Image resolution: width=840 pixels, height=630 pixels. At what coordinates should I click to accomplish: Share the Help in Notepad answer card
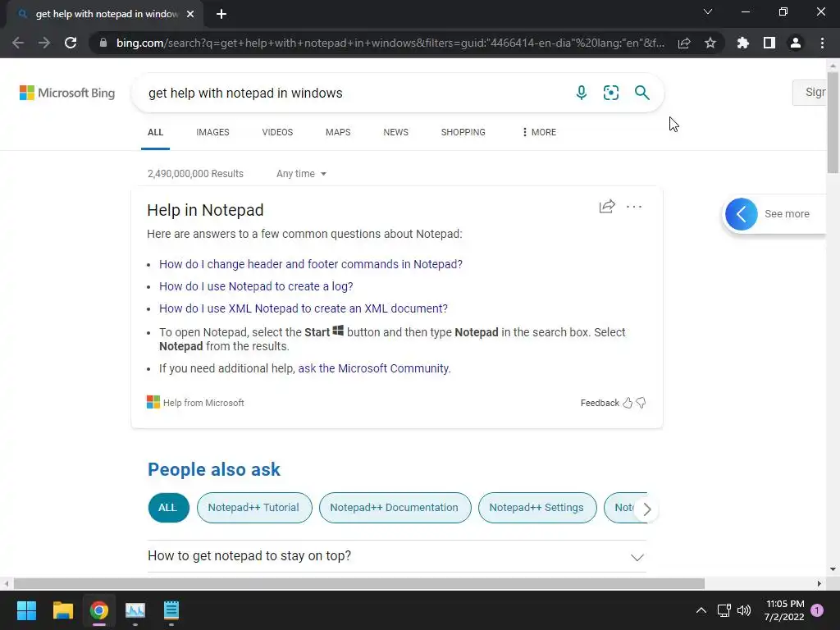(x=607, y=206)
